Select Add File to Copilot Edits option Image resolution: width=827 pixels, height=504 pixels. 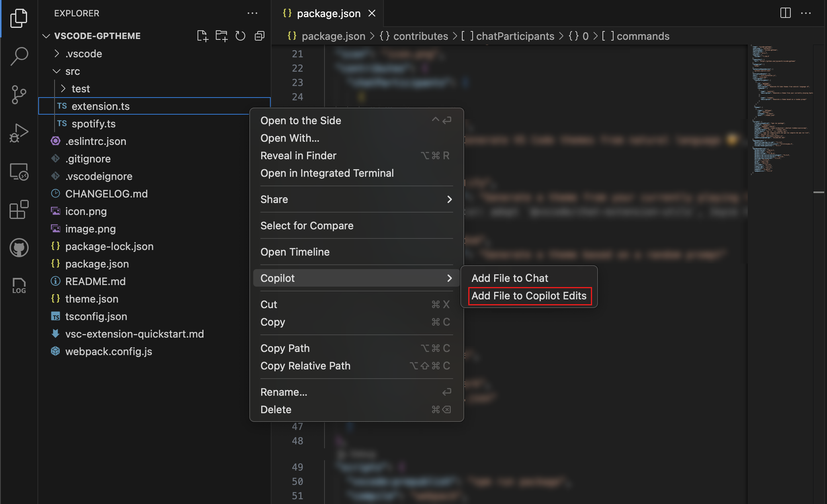coord(529,295)
